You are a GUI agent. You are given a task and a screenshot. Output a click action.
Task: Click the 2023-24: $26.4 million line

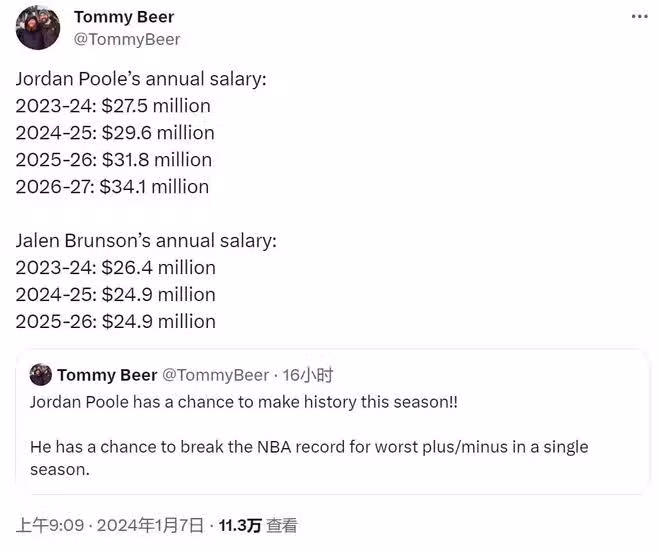(115, 268)
